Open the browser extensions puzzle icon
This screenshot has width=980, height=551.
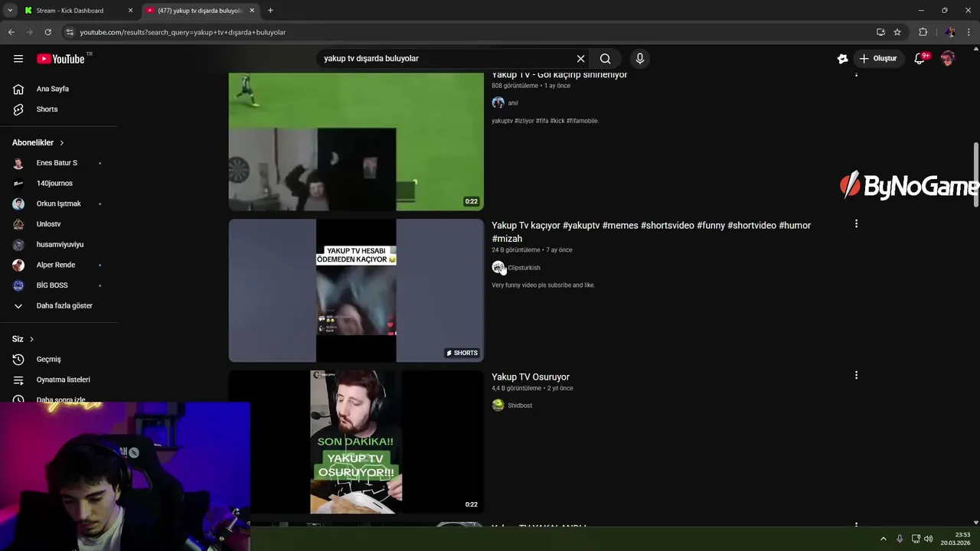pyautogui.click(x=923, y=32)
